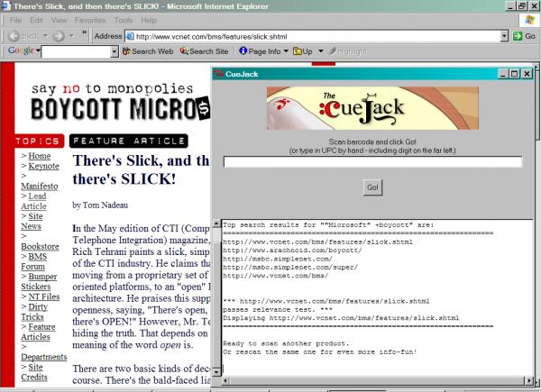The height and width of the screenshot is (392, 541).
Task: Click CueJack title bar app icon
Action: point(219,74)
